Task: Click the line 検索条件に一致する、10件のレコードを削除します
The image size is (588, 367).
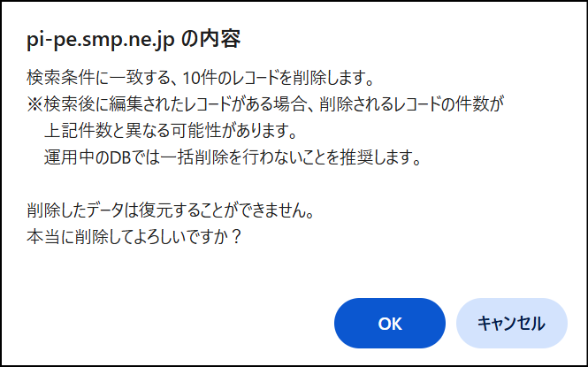Action: click(x=200, y=78)
